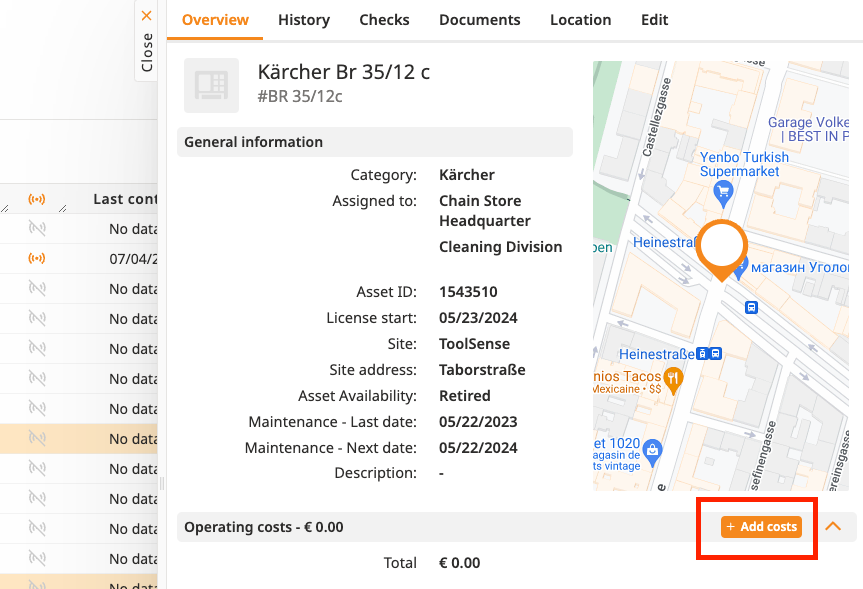
Task: Close the asset detail panel
Action: [146, 41]
